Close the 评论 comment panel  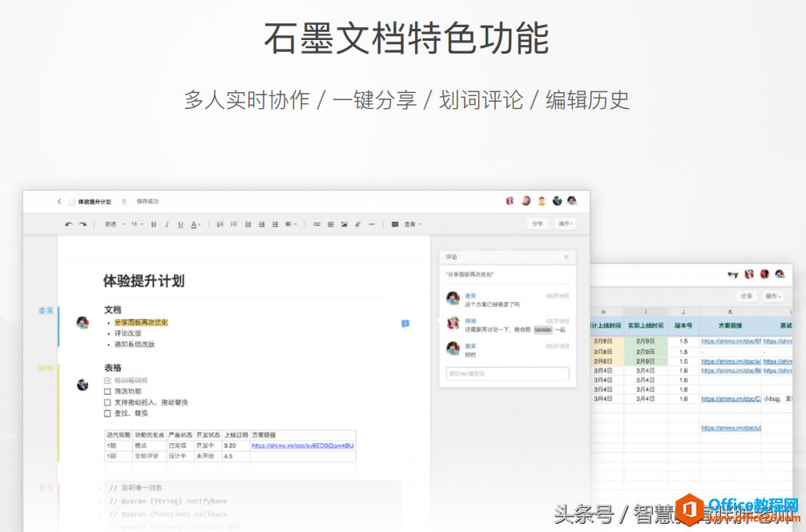click(566, 257)
